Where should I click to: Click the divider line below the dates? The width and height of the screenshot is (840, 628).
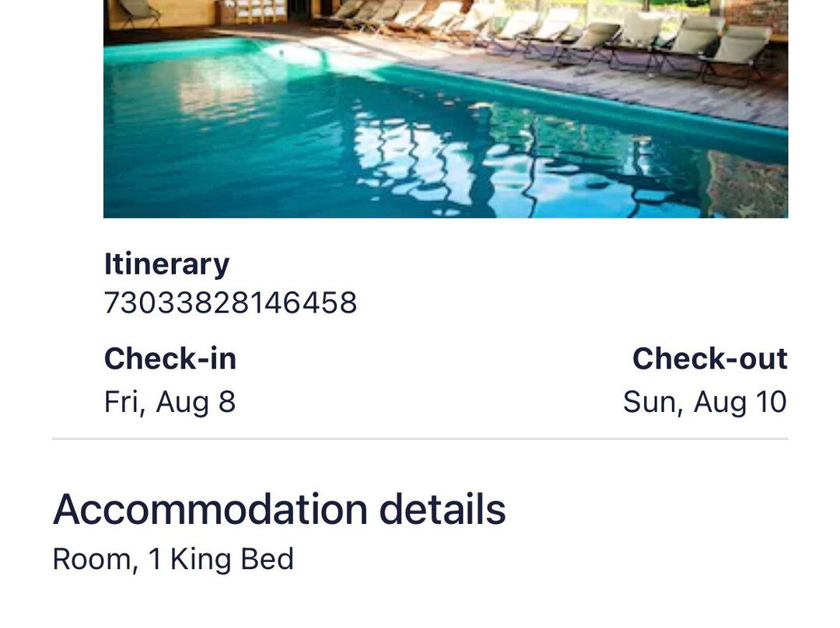(420, 439)
